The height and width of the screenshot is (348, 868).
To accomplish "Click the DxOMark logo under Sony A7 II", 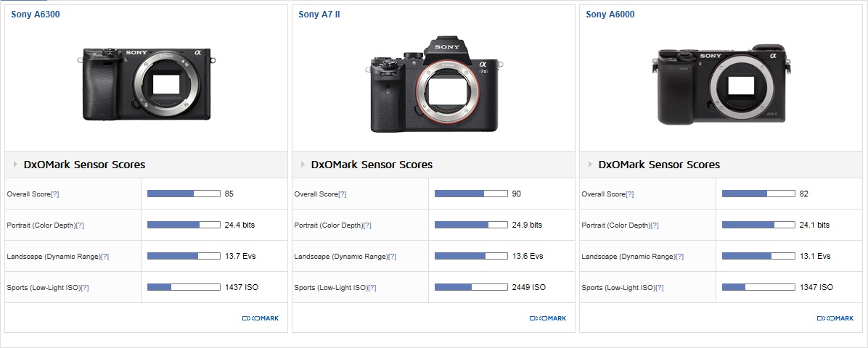I will [x=547, y=318].
